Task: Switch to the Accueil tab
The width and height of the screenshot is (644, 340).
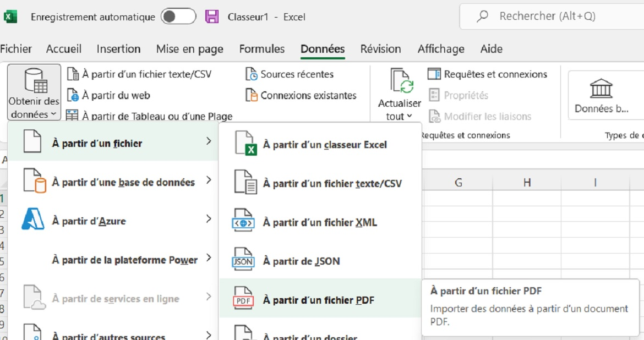Action: [64, 49]
